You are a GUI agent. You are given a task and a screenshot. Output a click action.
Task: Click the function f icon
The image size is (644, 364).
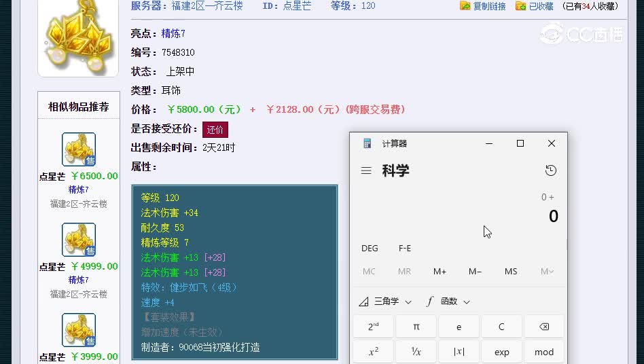pyautogui.click(x=429, y=302)
